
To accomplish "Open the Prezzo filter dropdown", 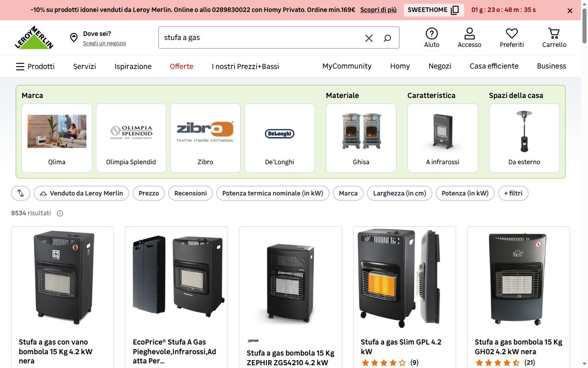I will [149, 193].
